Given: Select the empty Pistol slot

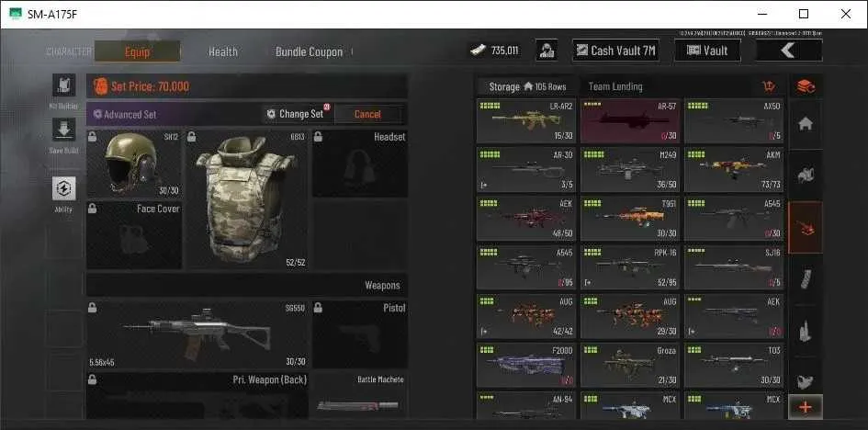Looking at the screenshot, I should click(x=360, y=334).
